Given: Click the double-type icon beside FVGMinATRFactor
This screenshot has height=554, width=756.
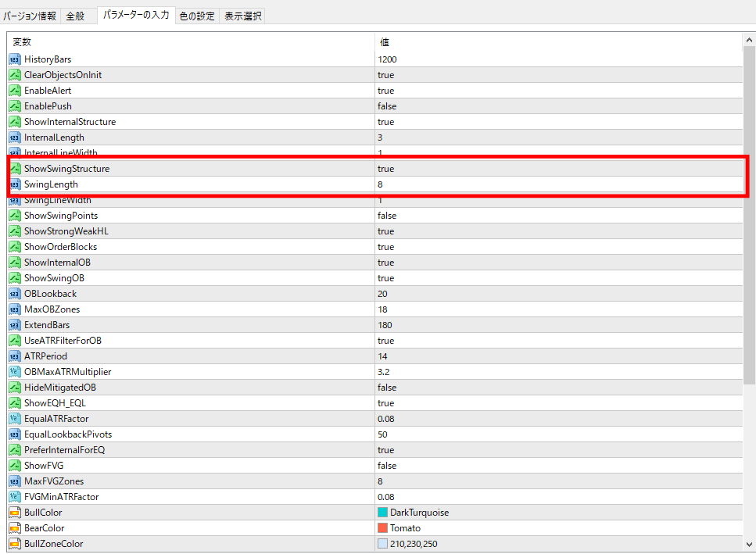Looking at the screenshot, I should tap(15, 497).
